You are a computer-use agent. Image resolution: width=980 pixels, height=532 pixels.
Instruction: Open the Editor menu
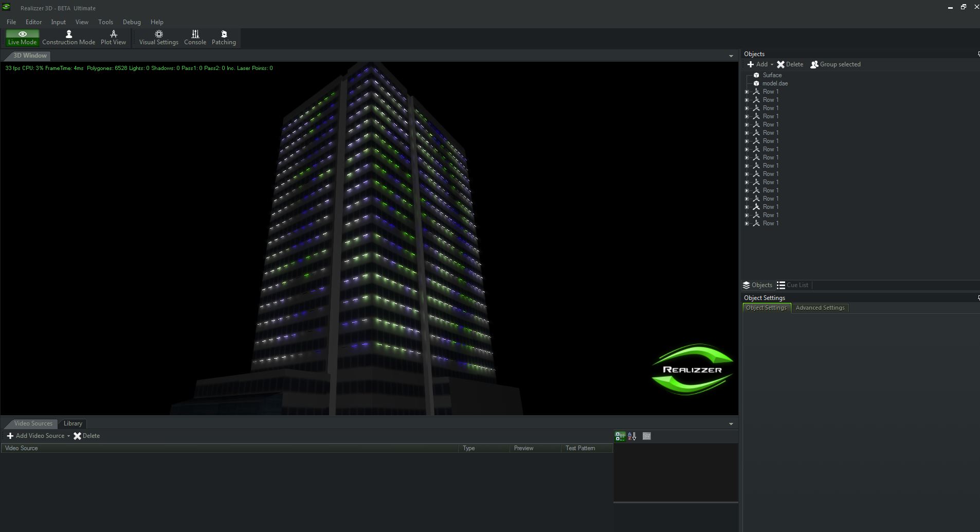(33, 22)
